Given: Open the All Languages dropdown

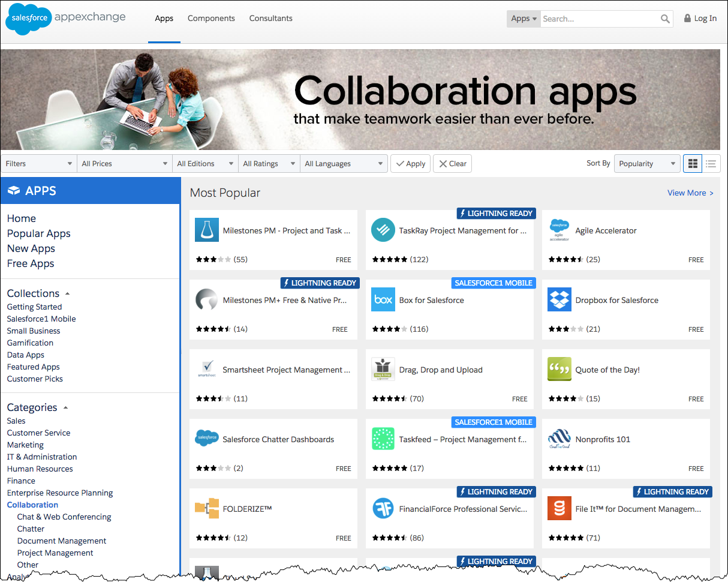Looking at the screenshot, I should pyautogui.click(x=344, y=163).
